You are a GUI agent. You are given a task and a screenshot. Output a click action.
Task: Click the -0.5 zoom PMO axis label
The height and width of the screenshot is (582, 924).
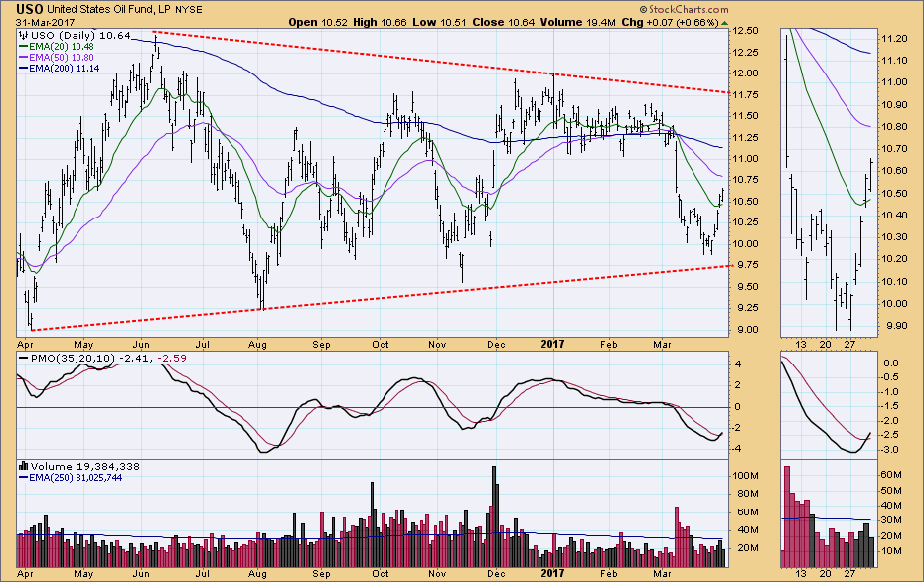coord(891,378)
